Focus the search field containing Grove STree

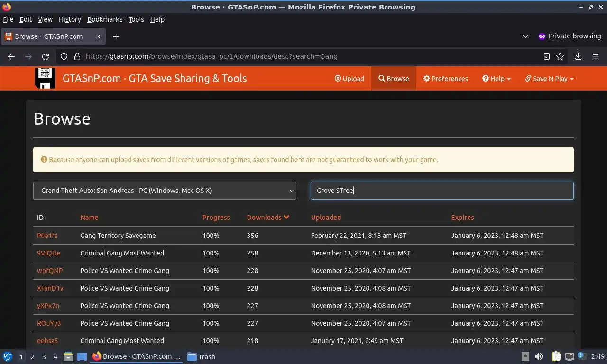[x=442, y=191]
